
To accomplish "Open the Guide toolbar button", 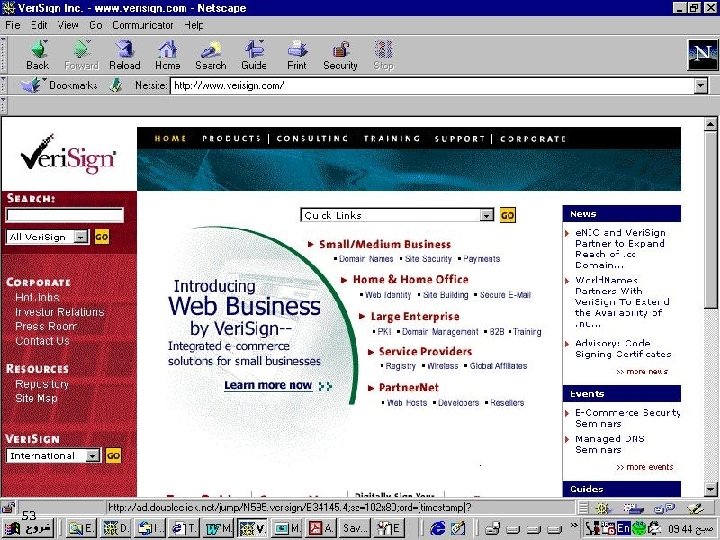I will pos(254,55).
